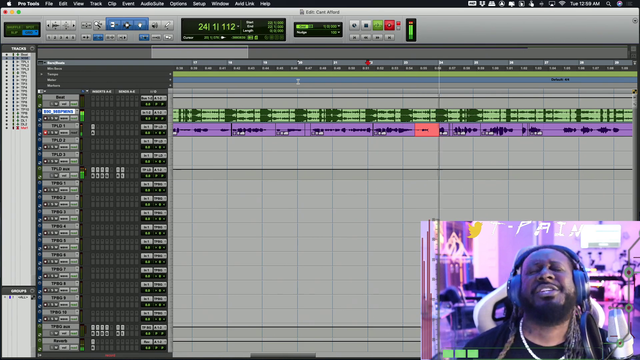Stop playback with the Stop button

pyautogui.click(x=366, y=25)
